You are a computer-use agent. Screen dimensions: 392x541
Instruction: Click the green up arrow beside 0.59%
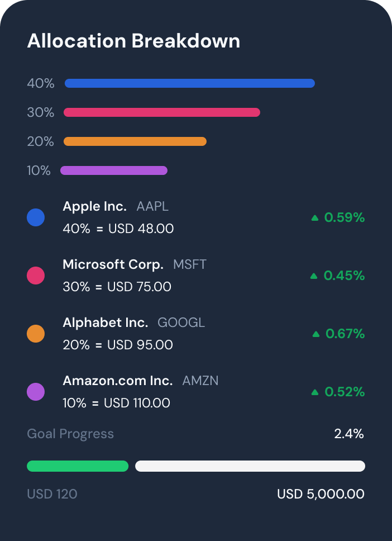tap(315, 218)
